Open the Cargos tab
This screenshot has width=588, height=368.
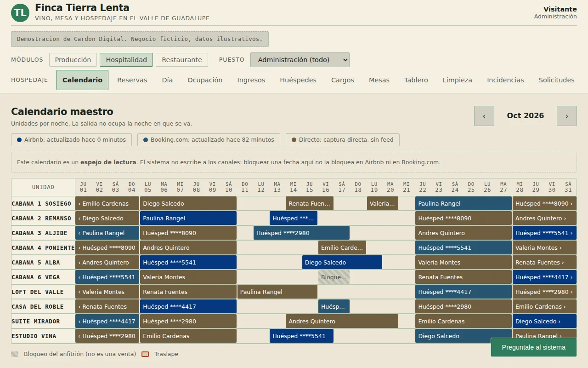point(343,80)
